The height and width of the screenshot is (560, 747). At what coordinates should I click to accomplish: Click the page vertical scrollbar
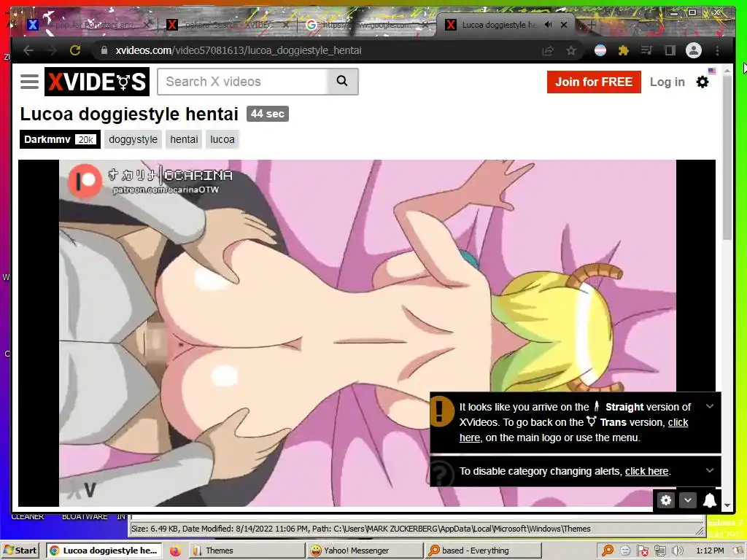tap(727, 157)
